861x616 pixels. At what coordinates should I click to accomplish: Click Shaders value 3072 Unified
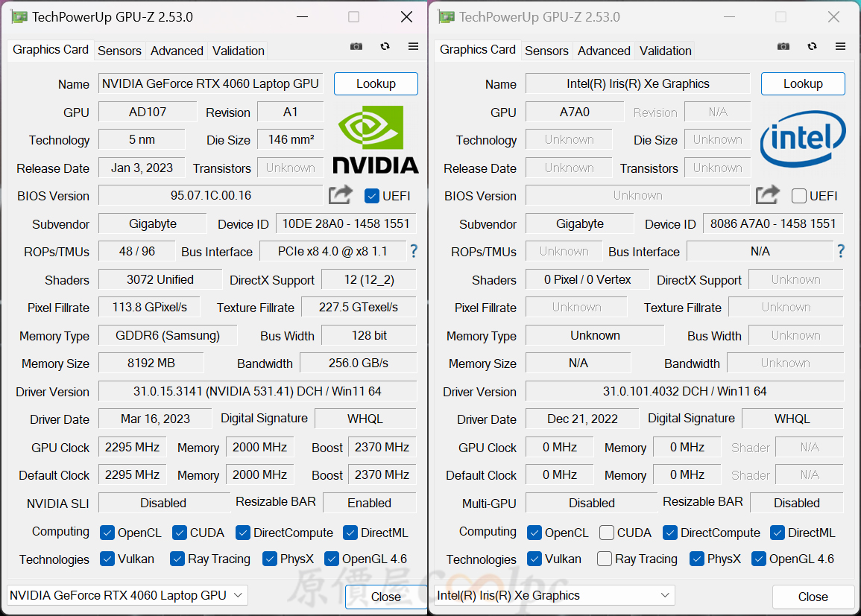coord(160,279)
